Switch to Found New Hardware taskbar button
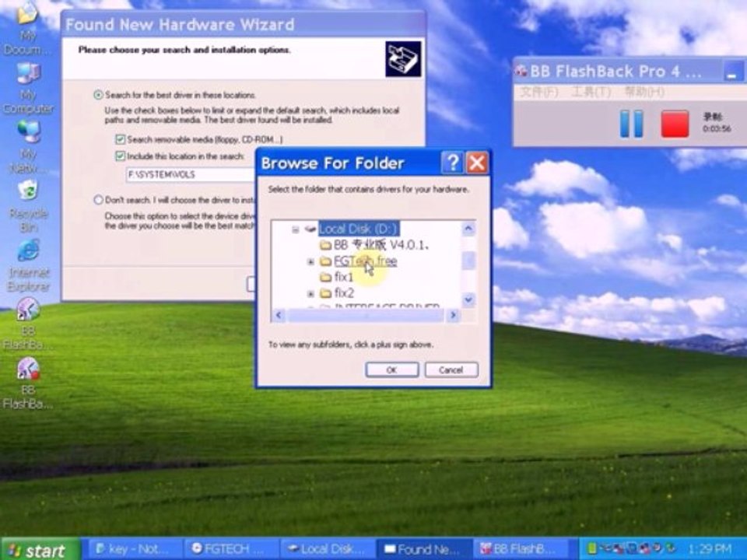The image size is (747, 560). (425, 550)
